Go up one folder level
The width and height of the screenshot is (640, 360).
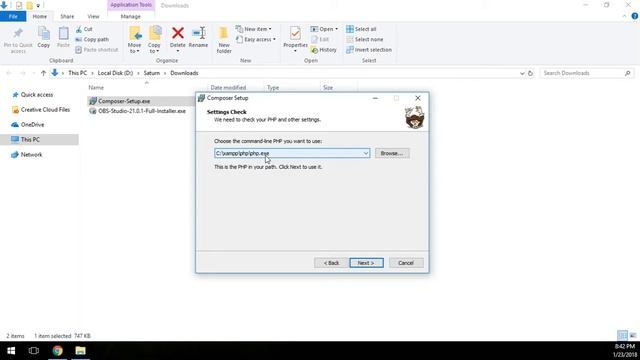[x=43, y=73]
